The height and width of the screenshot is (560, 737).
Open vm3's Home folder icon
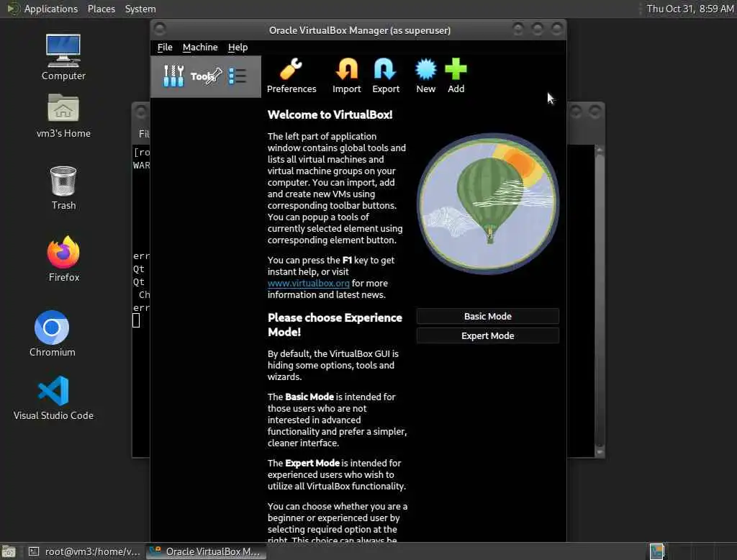(x=63, y=116)
